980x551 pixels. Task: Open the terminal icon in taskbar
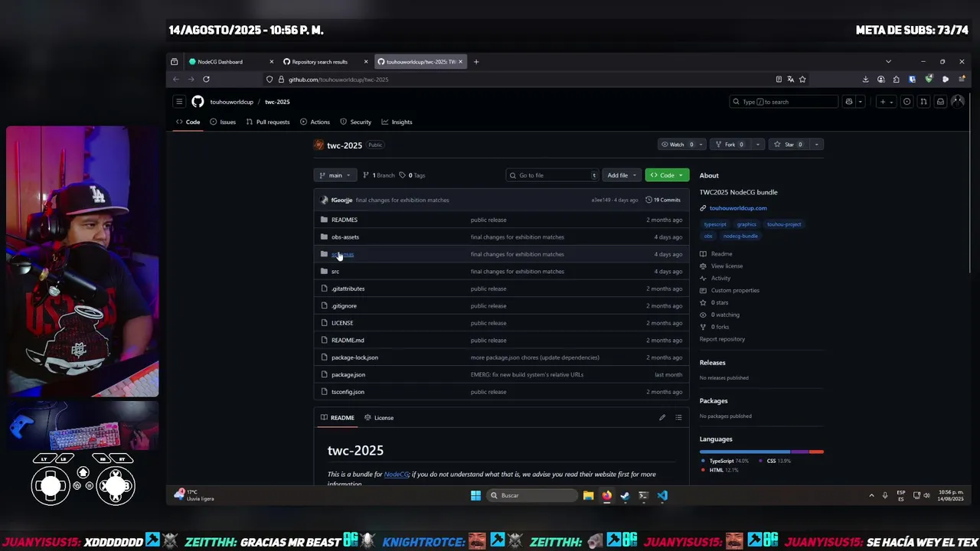[643, 495]
